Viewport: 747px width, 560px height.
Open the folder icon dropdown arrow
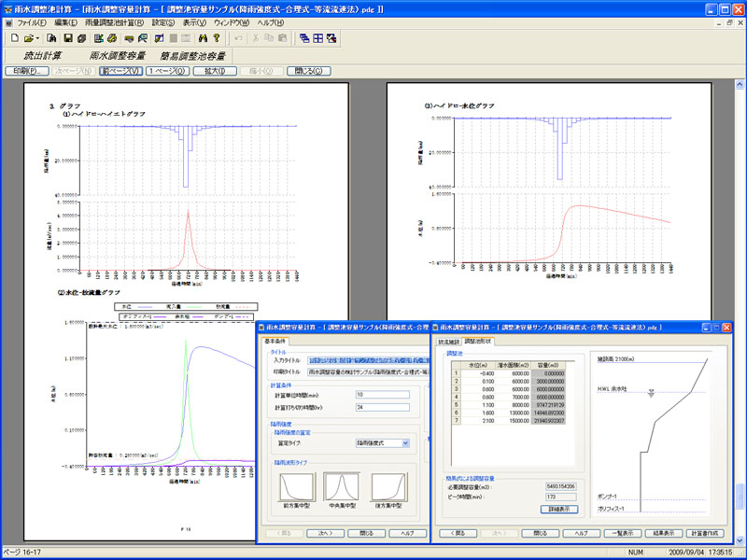[x=39, y=38]
